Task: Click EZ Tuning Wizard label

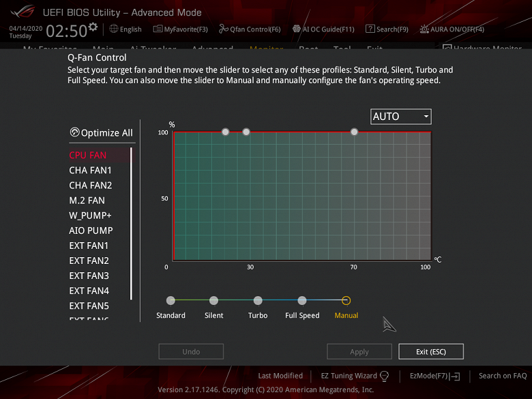Action: 349,376
